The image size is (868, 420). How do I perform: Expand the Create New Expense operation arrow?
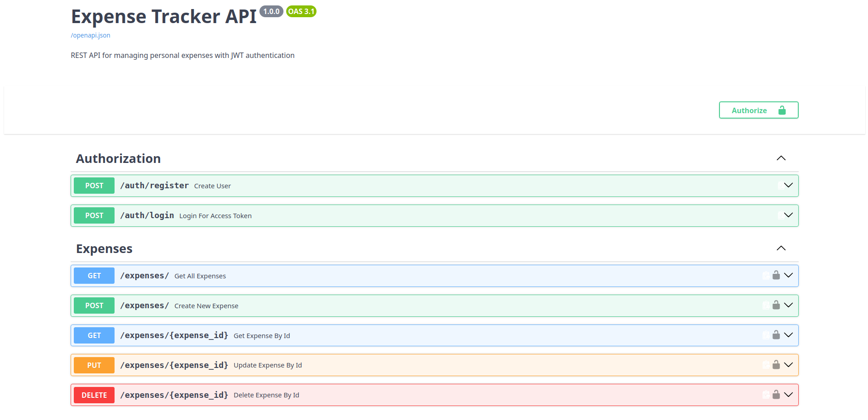click(788, 305)
